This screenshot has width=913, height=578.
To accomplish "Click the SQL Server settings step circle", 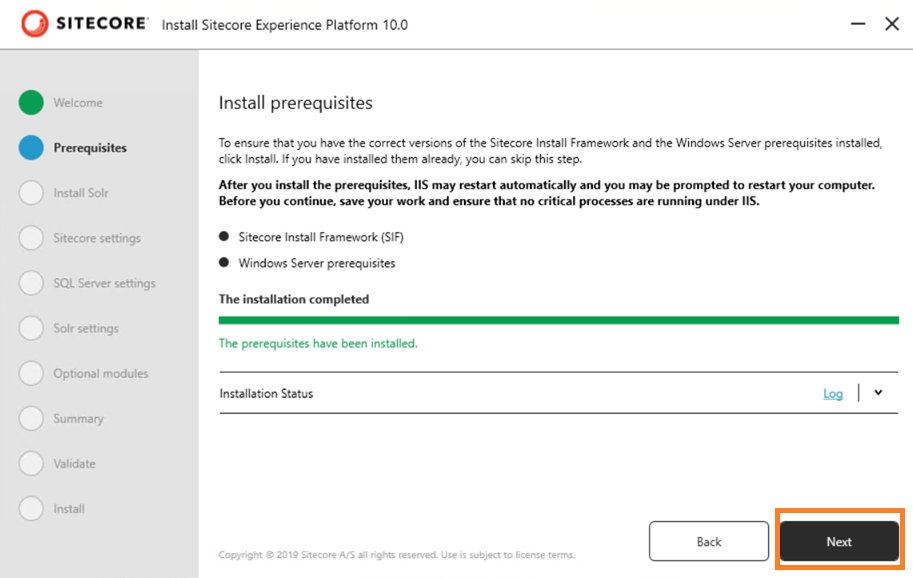I will pyautogui.click(x=31, y=283).
